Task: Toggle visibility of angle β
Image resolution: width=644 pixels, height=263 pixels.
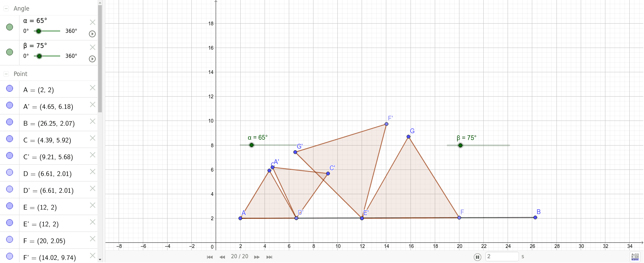Action: click(x=10, y=52)
